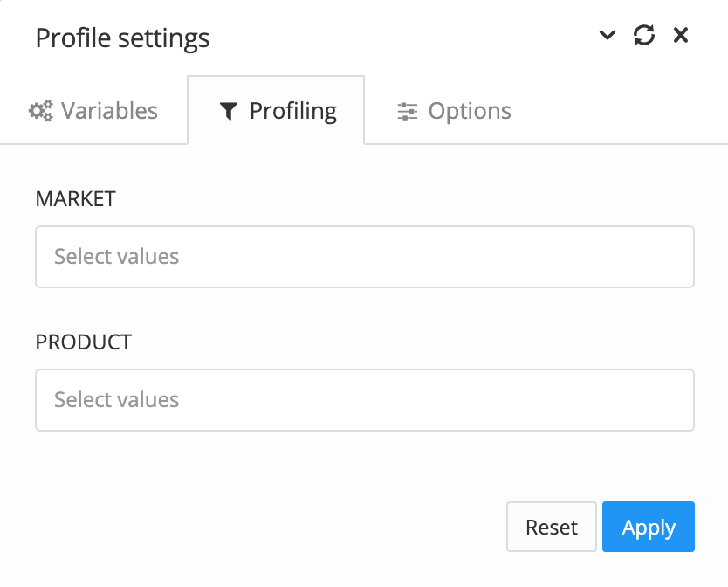Click the funnel icon on the Profiling tab

pos(229,110)
